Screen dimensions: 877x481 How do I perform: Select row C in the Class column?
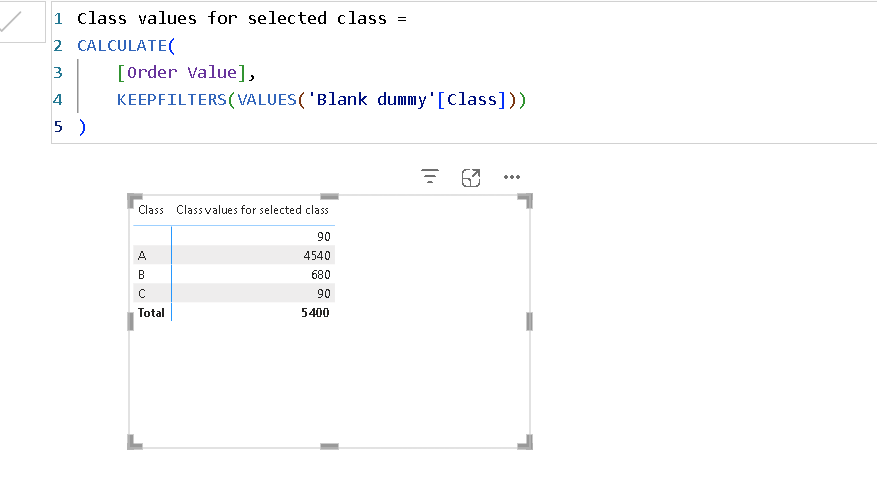pyautogui.click(x=141, y=293)
